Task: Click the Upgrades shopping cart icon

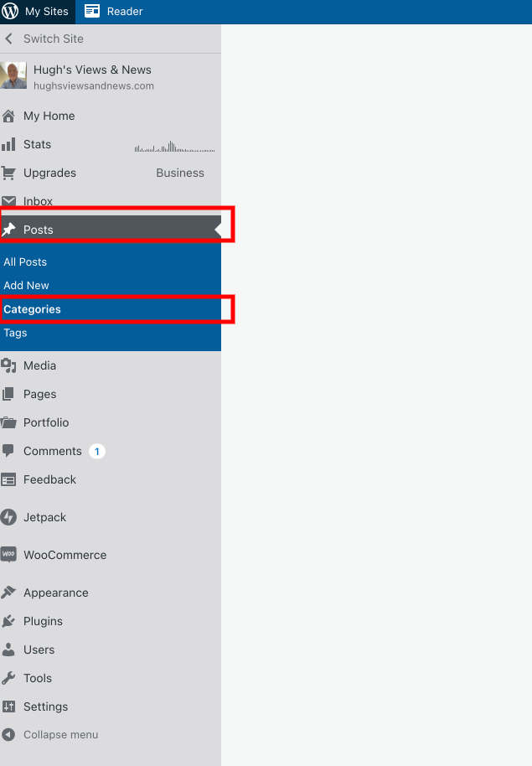Action: [x=8, y=173]
